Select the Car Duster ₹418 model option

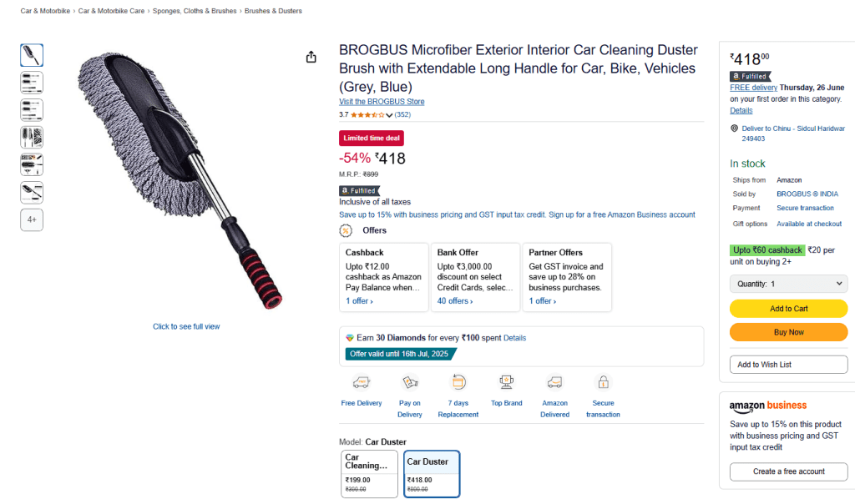pyautogui.click(x=432, y=473)
